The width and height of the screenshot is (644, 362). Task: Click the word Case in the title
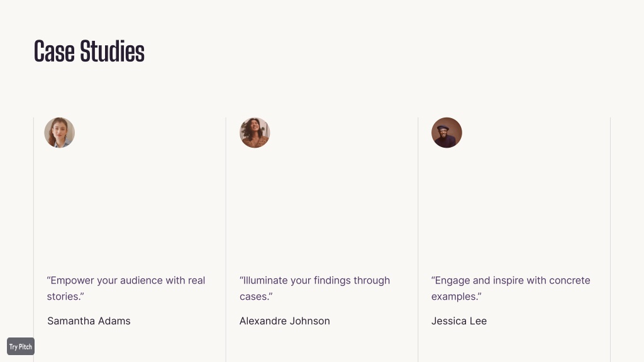coord(54,52)
